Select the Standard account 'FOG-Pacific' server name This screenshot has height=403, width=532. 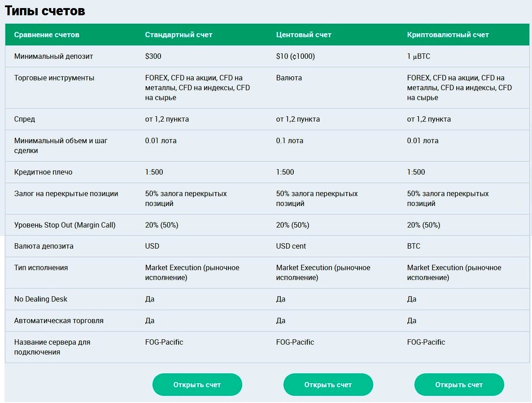click(164, 342)
